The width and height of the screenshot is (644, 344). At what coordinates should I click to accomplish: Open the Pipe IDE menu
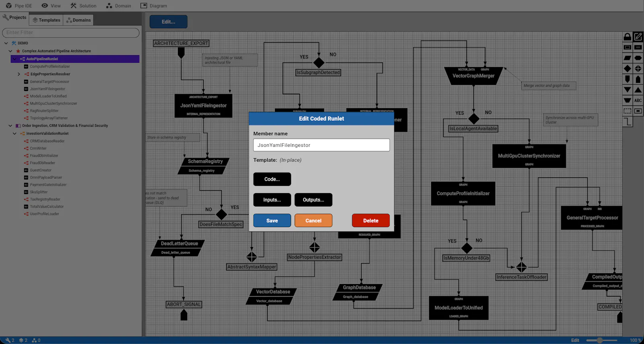(19, 6)
